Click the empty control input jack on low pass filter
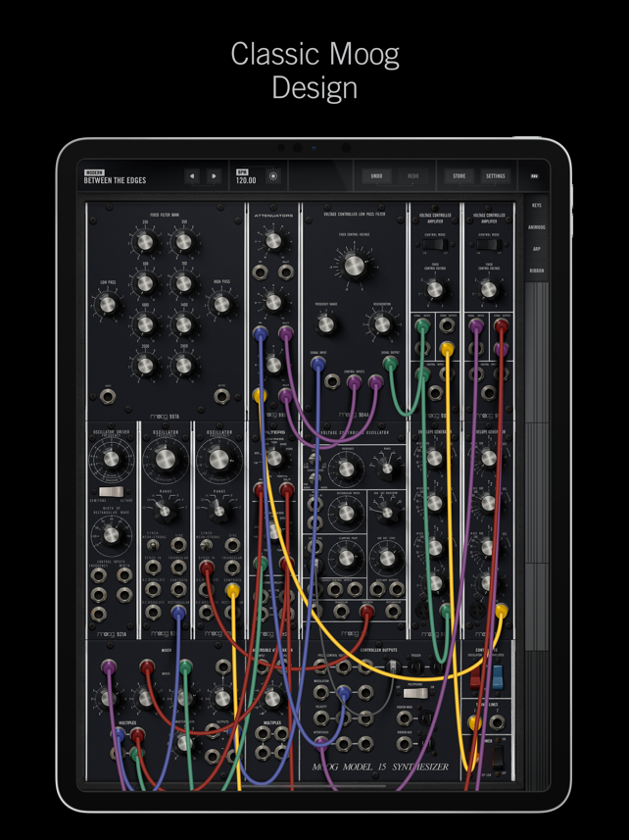 tap(332, 381)
